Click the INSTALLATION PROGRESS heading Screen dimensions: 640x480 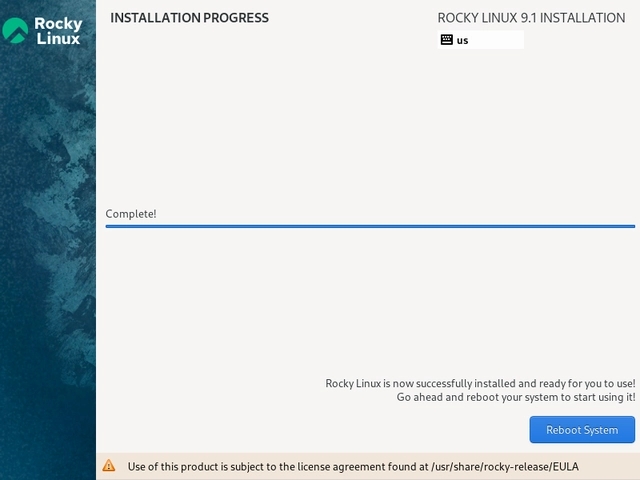(189, 18)
